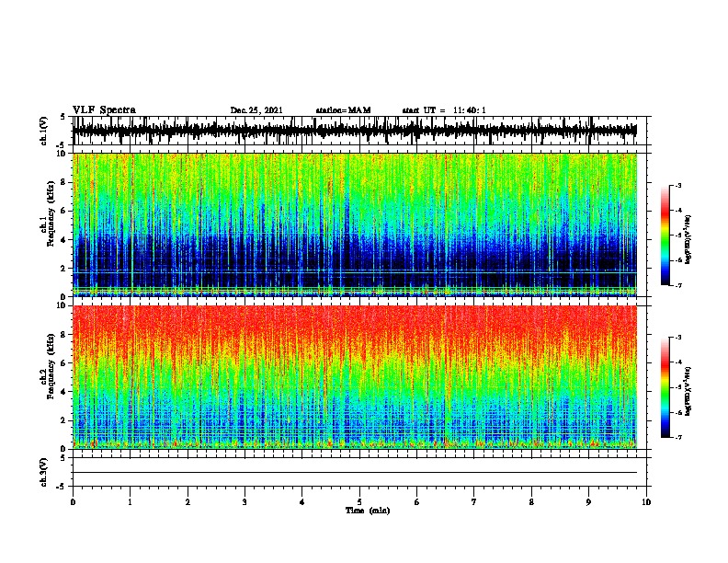The height and width of the screenshot is (563, 728).
Task: Click the time axis tick label "9"
Action: tap(588, 502)
